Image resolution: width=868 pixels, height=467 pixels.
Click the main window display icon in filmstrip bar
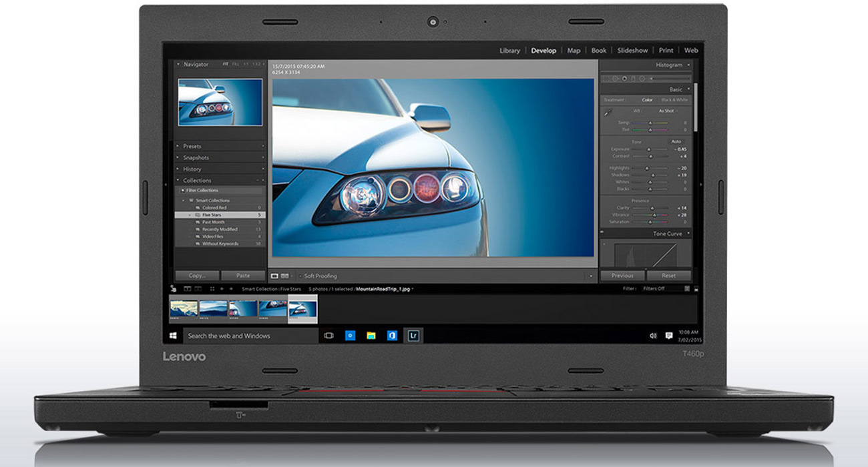coord(188,288)
